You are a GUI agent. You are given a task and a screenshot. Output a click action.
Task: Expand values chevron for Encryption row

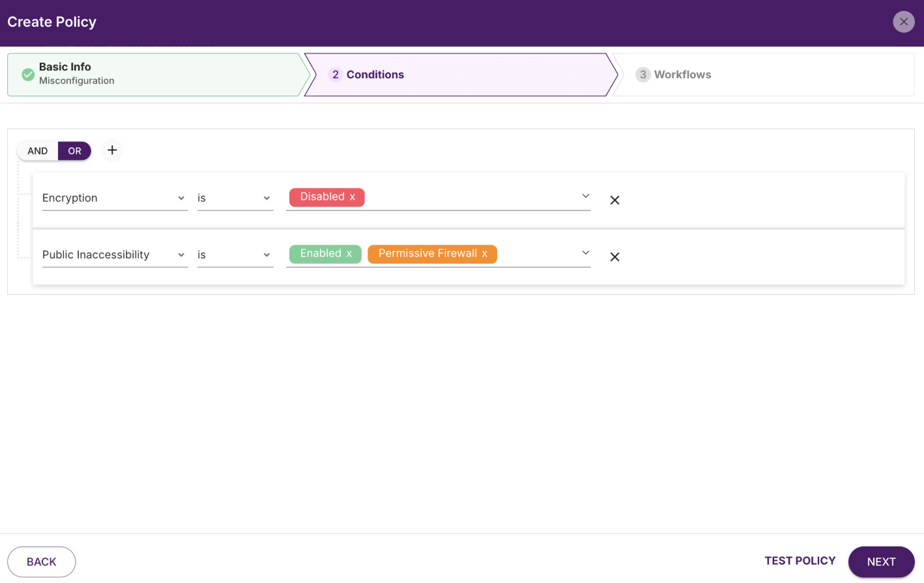point(586,196)
